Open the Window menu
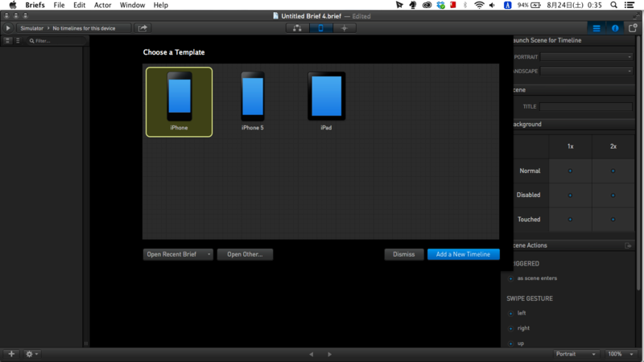The height and width of the screenshot is (362, 644). [x=132, y=5]
